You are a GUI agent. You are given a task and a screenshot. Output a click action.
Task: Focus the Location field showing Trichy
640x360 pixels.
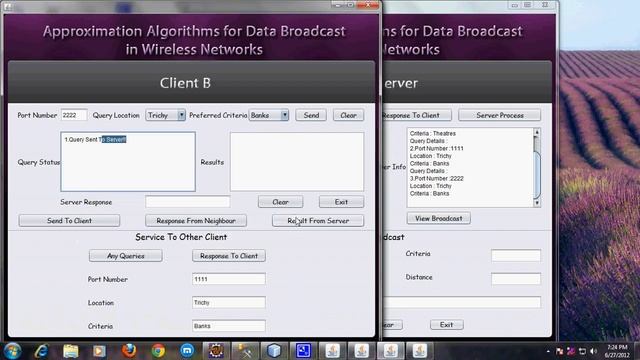click(x=229, y=302)
